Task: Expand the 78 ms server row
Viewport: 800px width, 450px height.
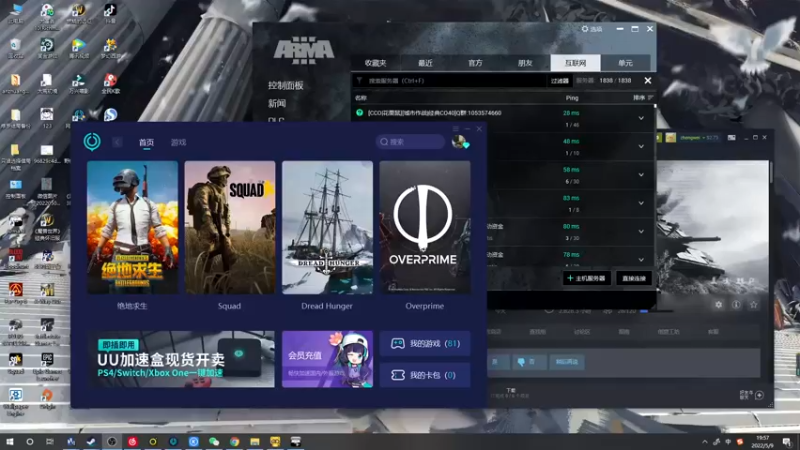Action: tap(641, 260)
